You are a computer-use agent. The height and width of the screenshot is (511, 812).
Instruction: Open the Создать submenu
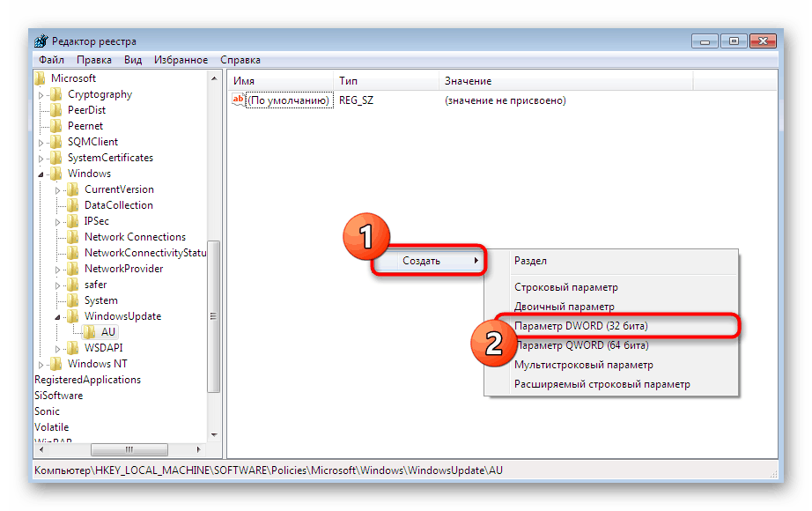(x=429, y=261)
